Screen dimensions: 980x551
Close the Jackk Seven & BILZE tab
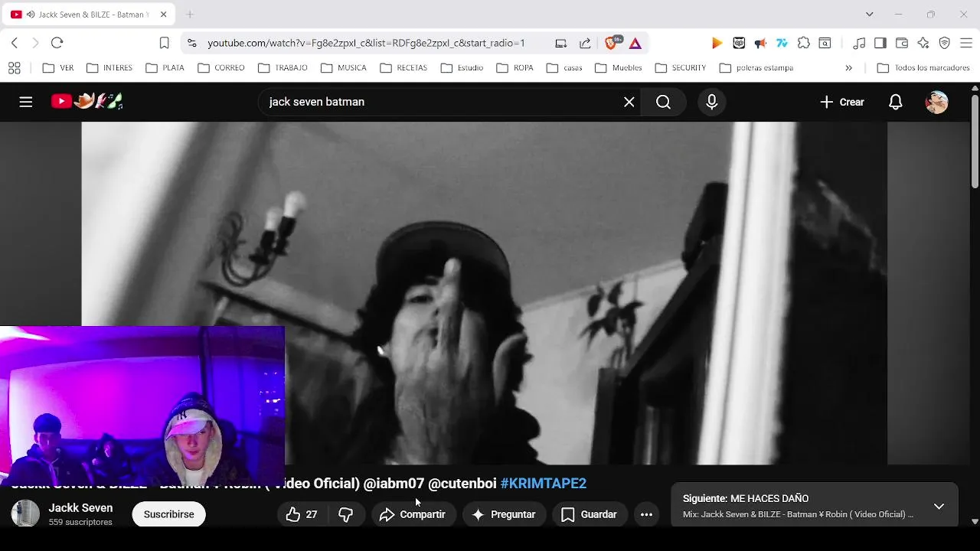click(163, 14)
